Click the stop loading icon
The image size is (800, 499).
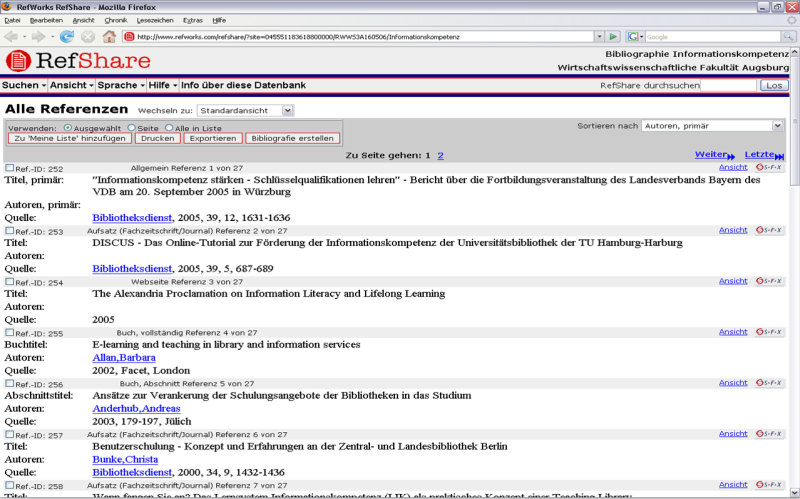point(88,37)
